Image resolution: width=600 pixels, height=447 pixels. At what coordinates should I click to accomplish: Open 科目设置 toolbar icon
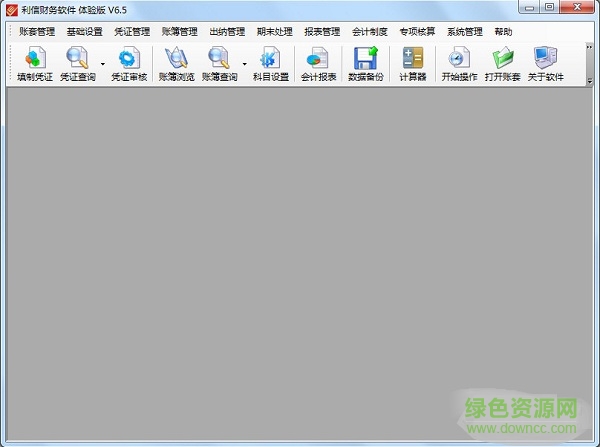tap(271, 64)
